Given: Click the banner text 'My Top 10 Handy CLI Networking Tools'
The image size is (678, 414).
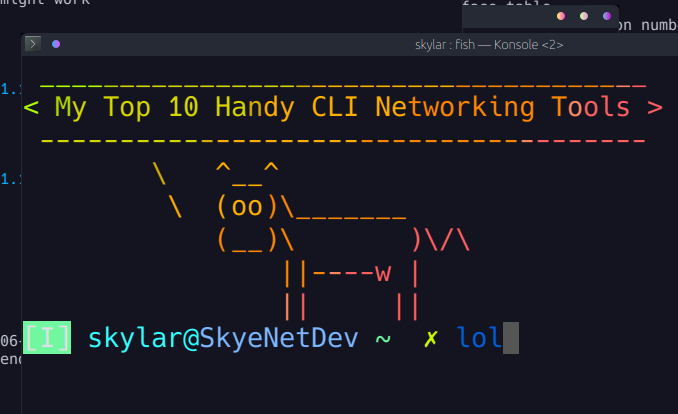Looking at the screenshot, I should point(342,107).
